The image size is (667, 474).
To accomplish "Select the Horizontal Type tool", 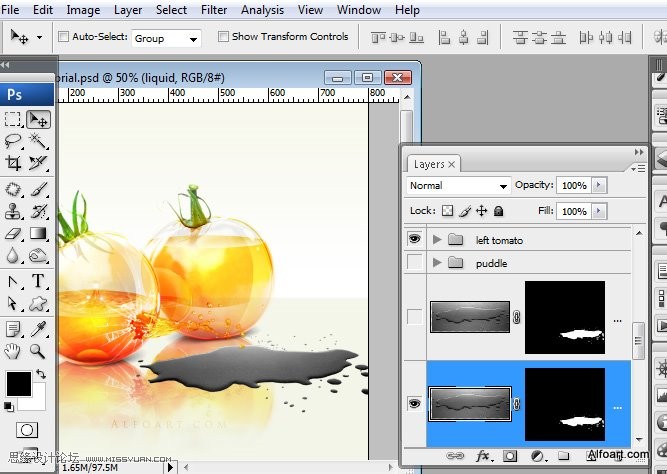I will click(x=38, y=281).
